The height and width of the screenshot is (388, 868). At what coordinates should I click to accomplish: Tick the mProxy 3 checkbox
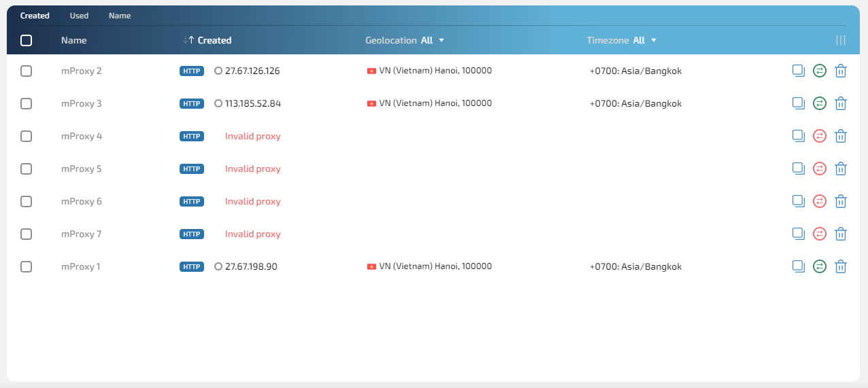coord(27,103)
